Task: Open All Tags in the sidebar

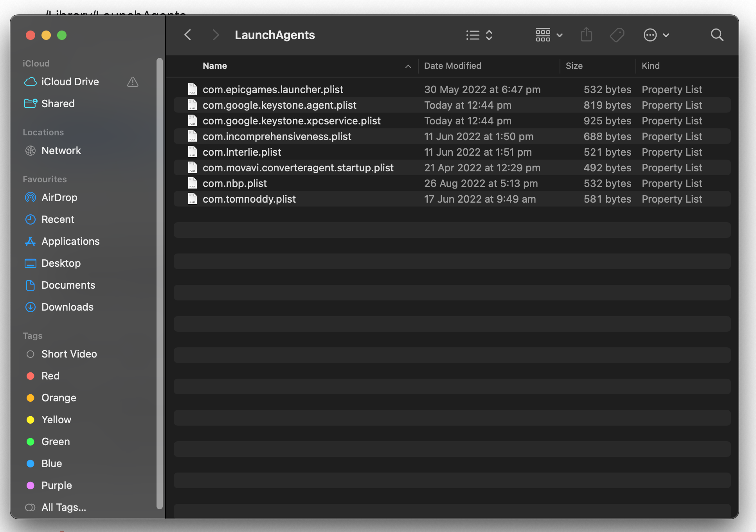Action: point(64,507)
